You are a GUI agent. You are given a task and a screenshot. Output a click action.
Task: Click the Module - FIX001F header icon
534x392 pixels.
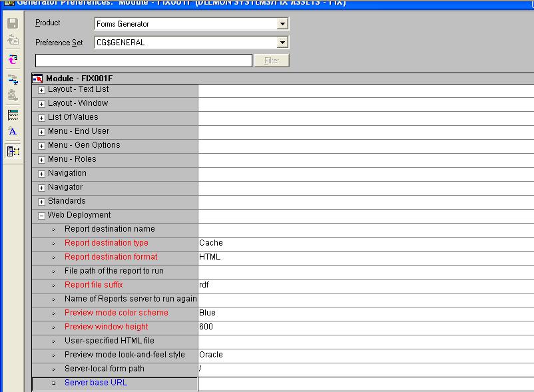coord(39,79)
